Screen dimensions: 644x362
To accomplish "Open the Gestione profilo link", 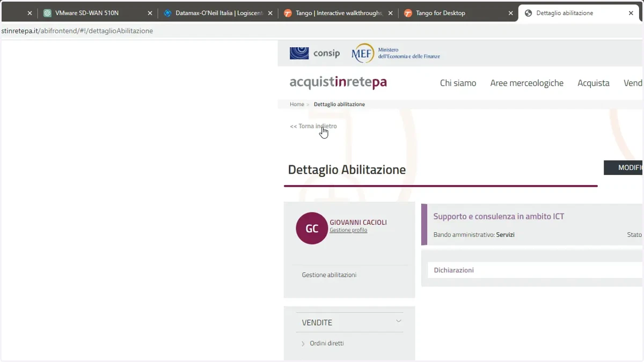I will [348, 230].
